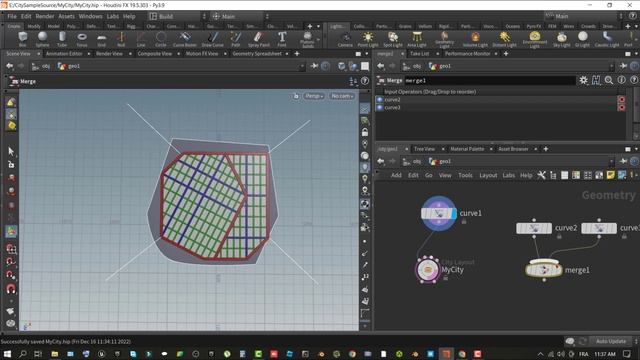
Task: Add a new tab in Scene View pane
Action: click(x=297, y=53)
